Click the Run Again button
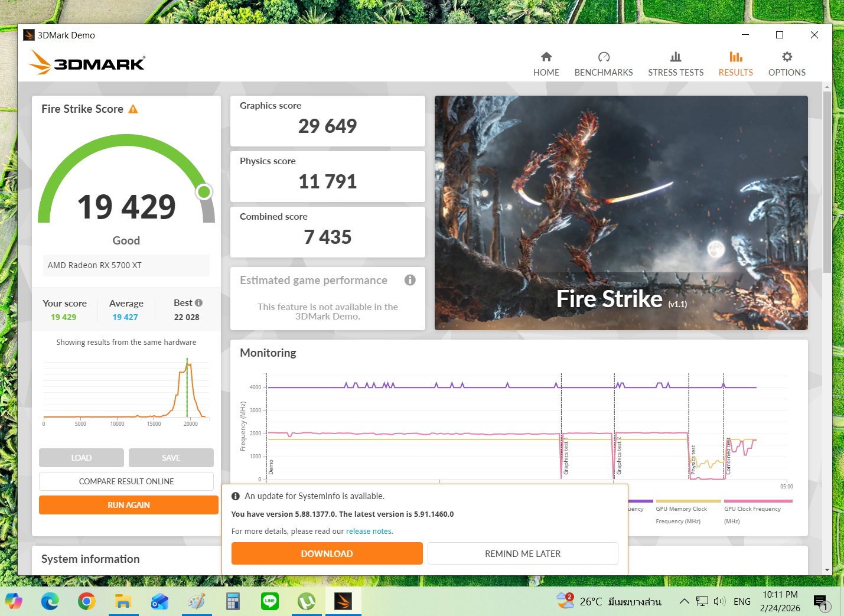 (128, 505)
